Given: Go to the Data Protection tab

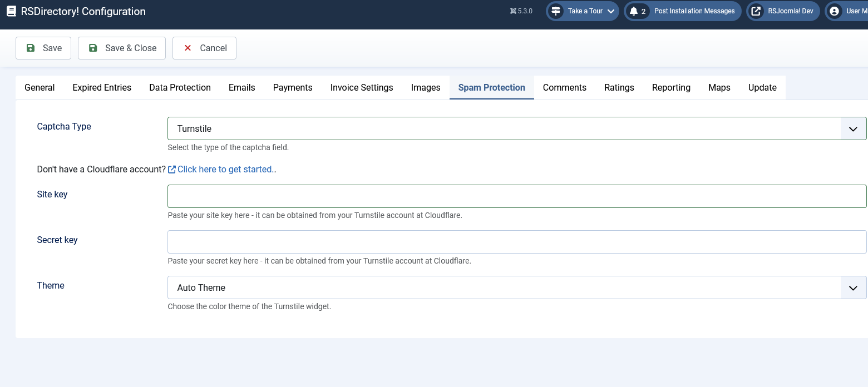Looking at the screenshot, I should tap(180, 87).
